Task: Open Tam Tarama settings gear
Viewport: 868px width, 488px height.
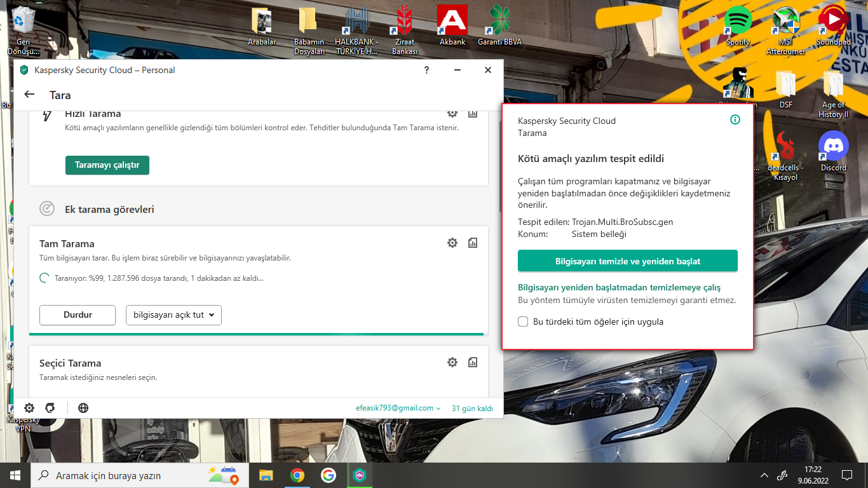Action: 452,243
